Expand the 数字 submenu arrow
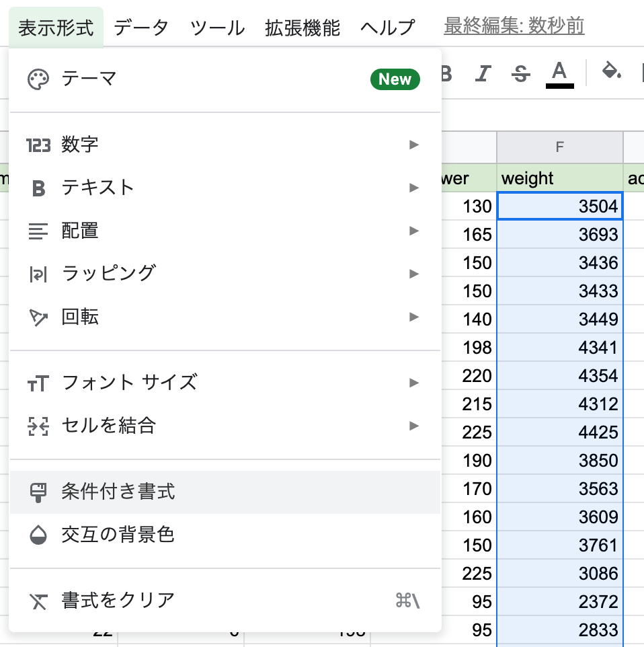Image resolution: width=644 pixels, height=647 pixels. pos(414,145)
